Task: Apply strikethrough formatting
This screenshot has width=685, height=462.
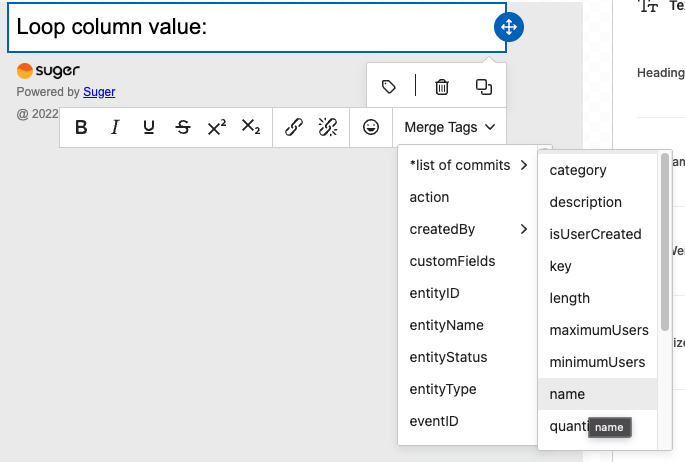Action: coord(183,128)
